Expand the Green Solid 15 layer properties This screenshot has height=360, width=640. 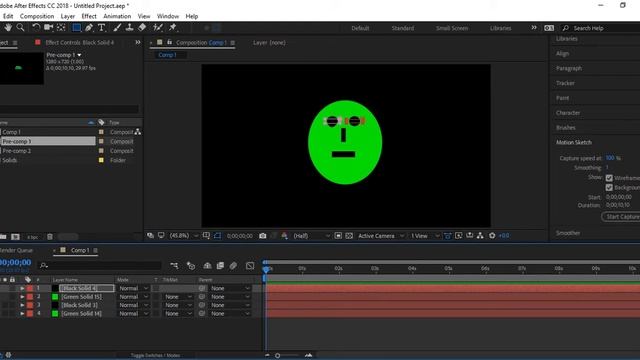(x=22, y=297)
